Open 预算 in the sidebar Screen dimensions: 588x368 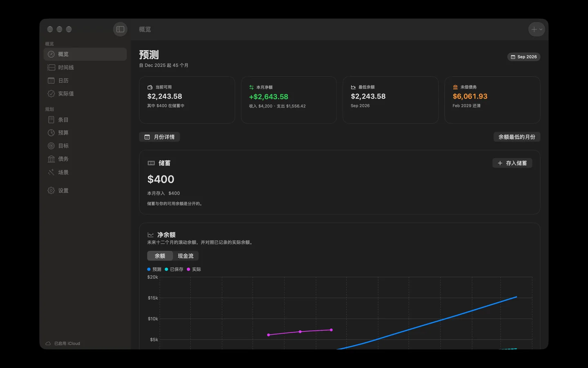[85, 133]
